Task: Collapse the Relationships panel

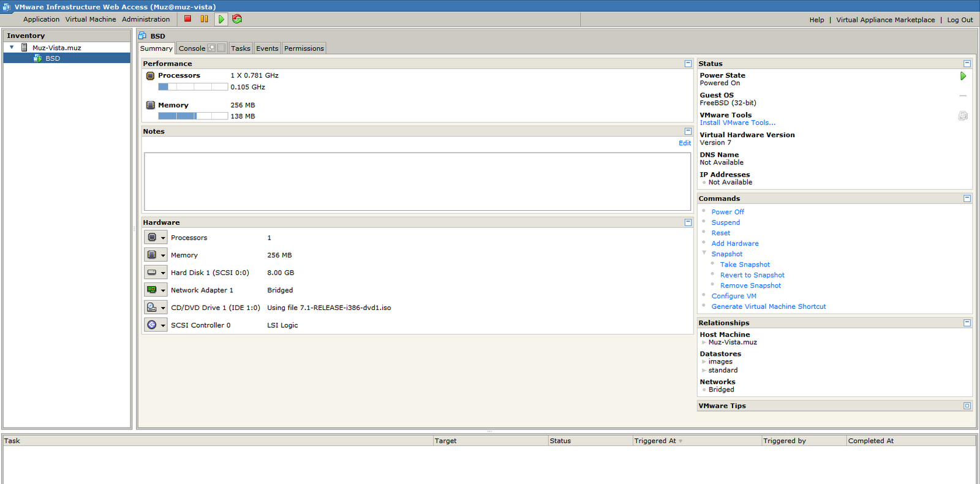Action: point(967,323)
